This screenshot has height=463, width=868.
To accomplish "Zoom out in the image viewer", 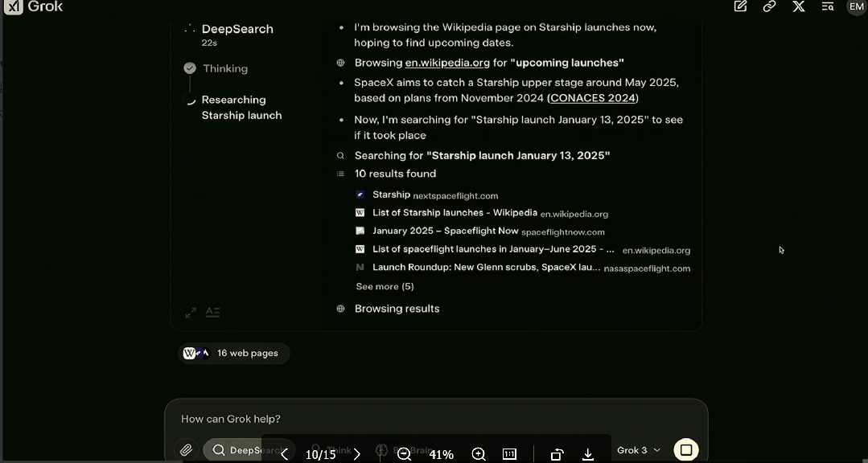I will click(405, 454).
